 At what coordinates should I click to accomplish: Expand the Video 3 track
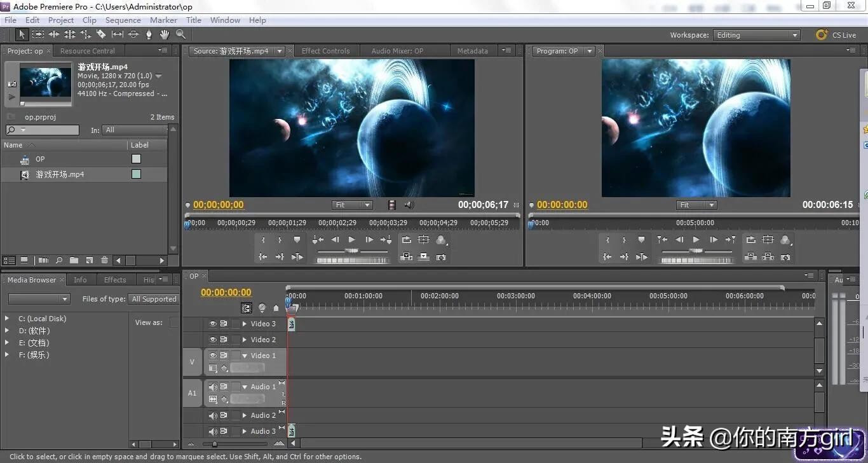[245, 324]
